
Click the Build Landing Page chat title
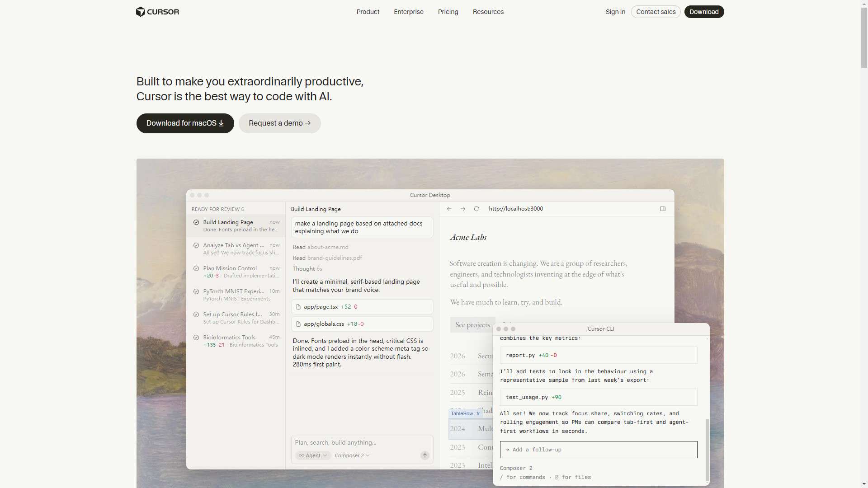pyautogui.click(x=316, y=209)
